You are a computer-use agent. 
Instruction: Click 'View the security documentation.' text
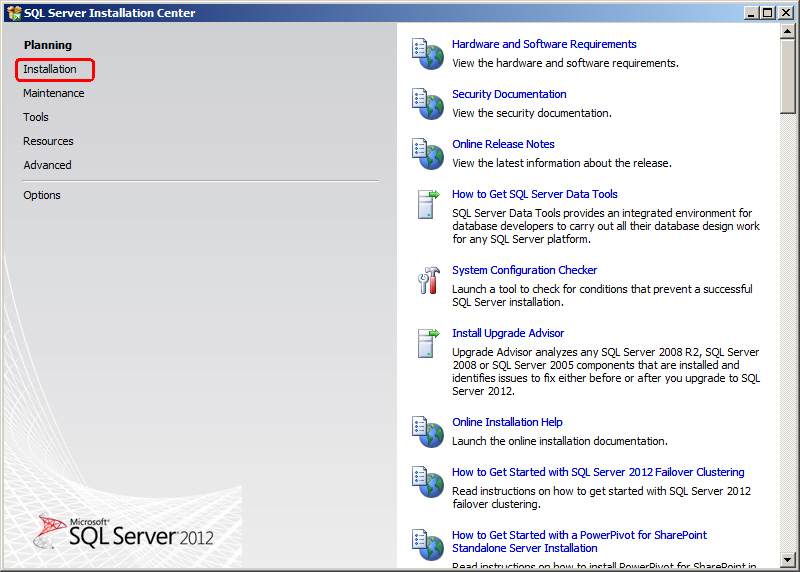(x=532, y=113)
